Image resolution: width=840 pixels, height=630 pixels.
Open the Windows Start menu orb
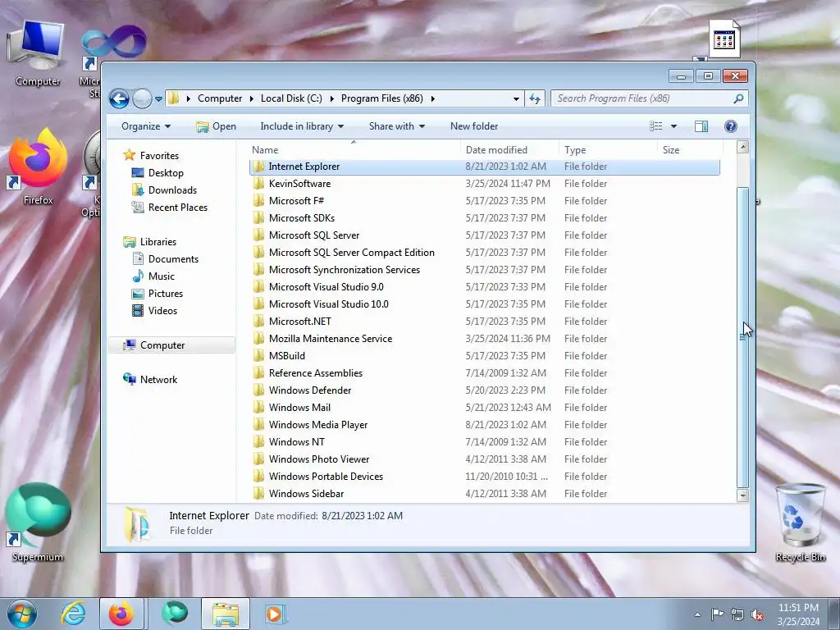tap(22, 614)
